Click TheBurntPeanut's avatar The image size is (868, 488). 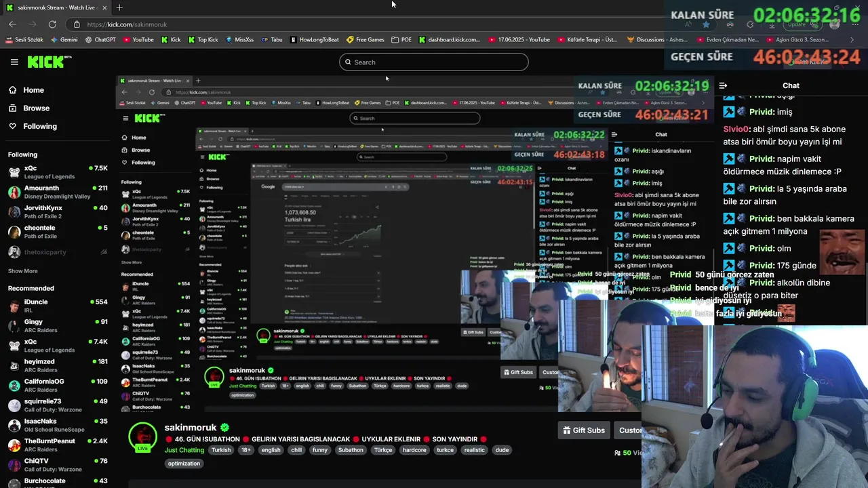[14, 445]
